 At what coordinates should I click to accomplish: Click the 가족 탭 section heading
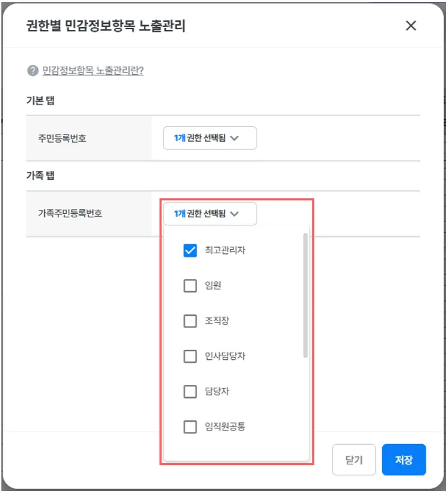click(40, 175)
